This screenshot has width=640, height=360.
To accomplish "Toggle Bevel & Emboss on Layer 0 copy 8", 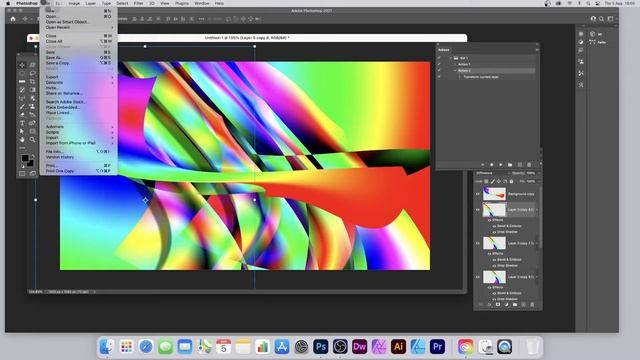I will pos(494,226).
